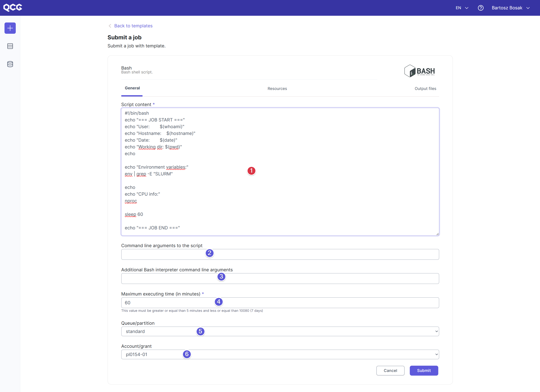Image resolution: width=540 pixels, height=392 pixels.
Task: Switch to the General tab
Action: tap(132, 88)
